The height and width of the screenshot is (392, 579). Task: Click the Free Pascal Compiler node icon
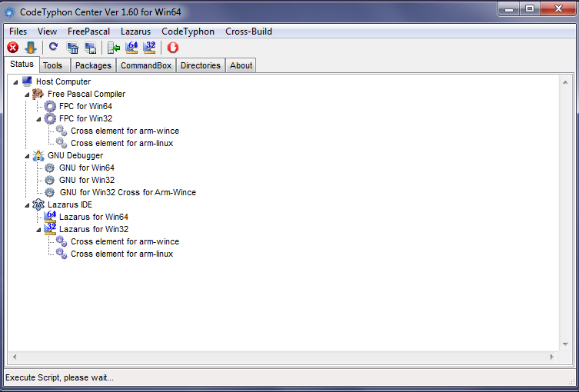pos(38,94)
